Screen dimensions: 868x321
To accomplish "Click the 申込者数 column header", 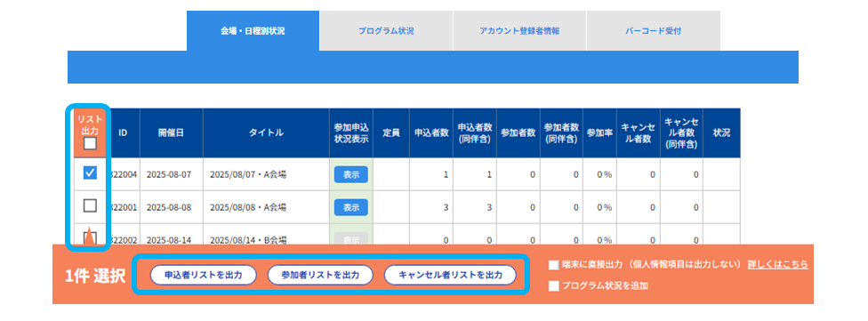I will click(430, 132).
